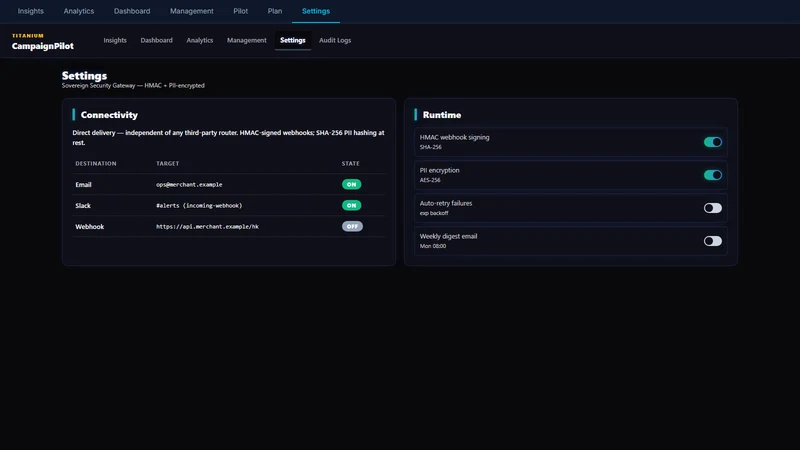Screen dimensions: 800x450
Task: Select Insights in the top bar
Action: (31, 11)
